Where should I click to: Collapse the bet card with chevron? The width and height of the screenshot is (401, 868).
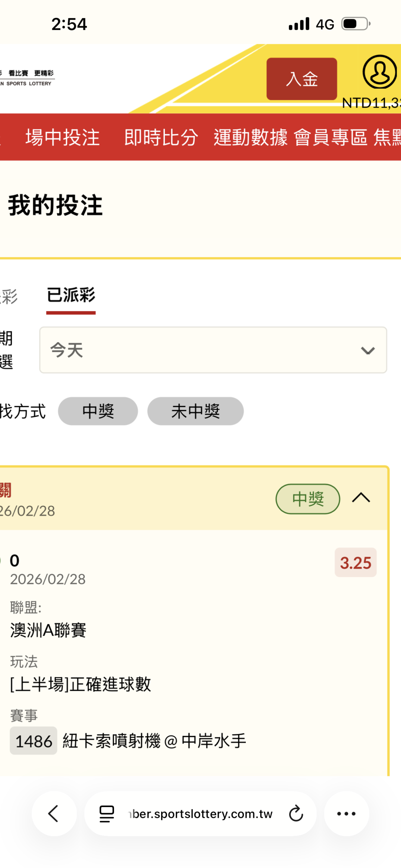[361, 498]
